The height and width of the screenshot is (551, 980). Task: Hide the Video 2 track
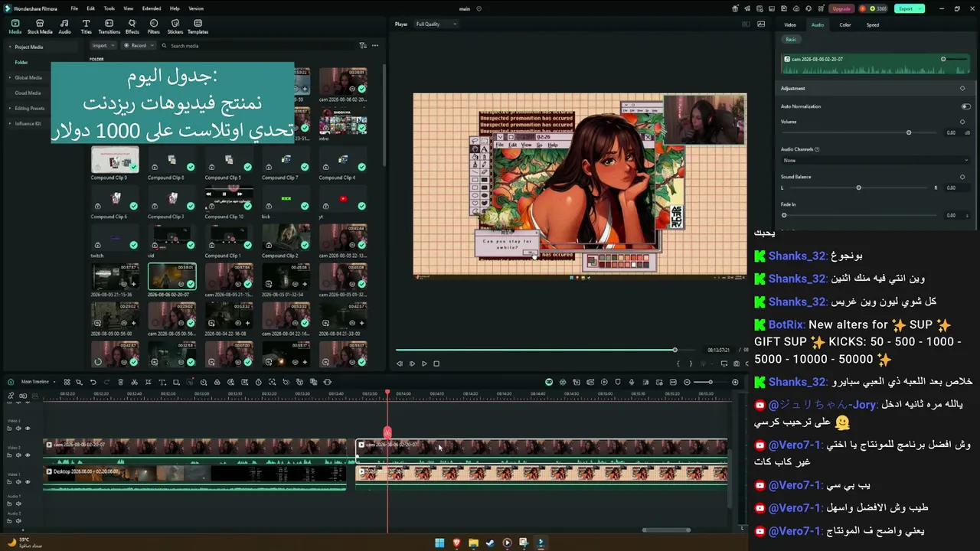28,455
